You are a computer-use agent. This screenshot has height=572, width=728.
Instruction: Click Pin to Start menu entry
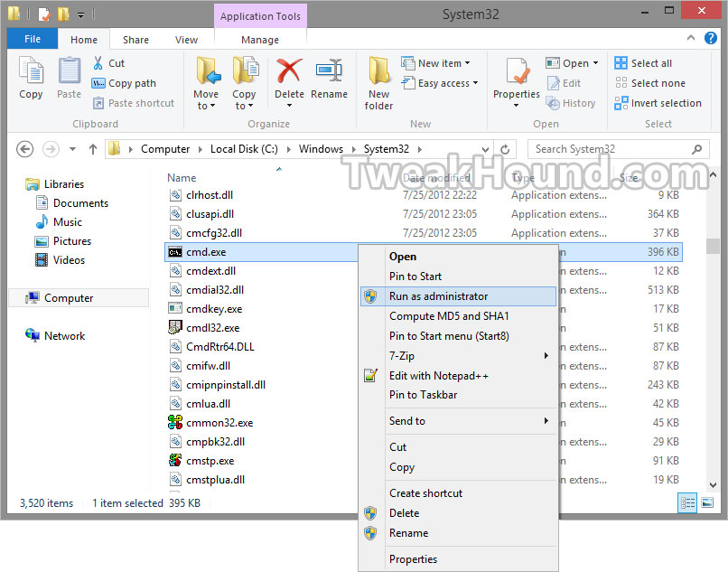(458, 277)
